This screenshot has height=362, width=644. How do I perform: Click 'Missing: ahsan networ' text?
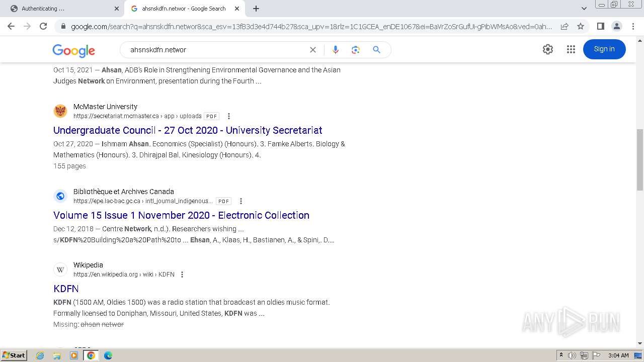point(89,324)
